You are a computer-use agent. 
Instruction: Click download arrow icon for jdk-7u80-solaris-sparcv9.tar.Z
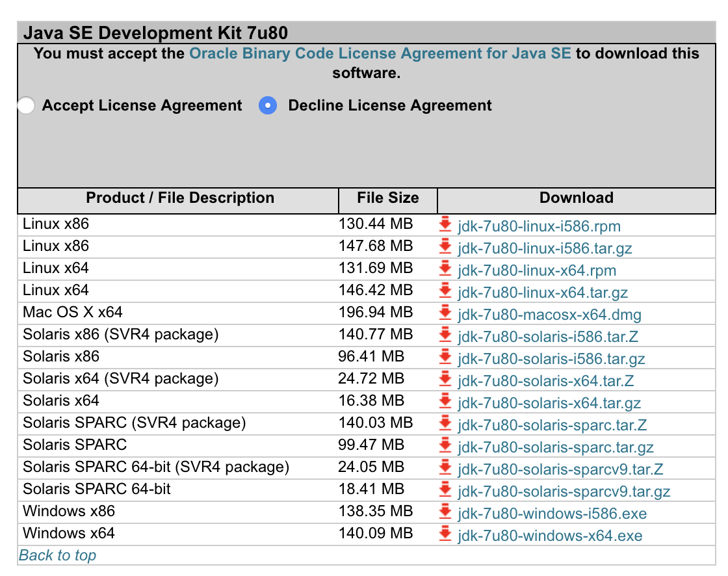point(445,467)
